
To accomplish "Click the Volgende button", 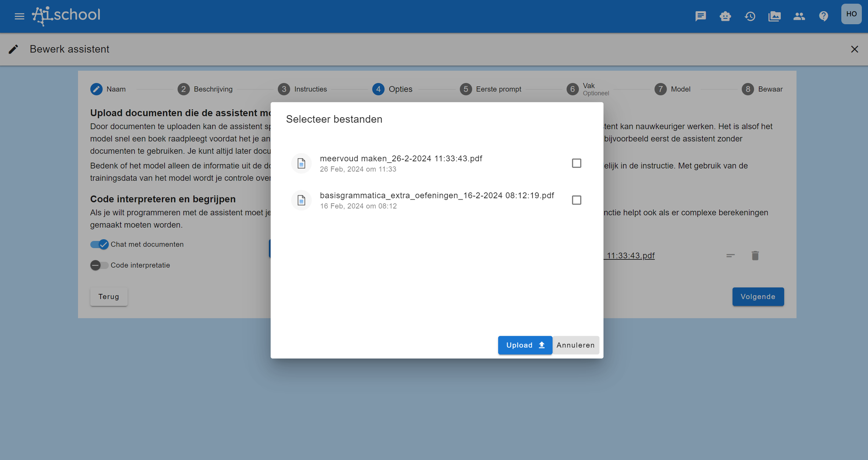I will tap(758, 297).
